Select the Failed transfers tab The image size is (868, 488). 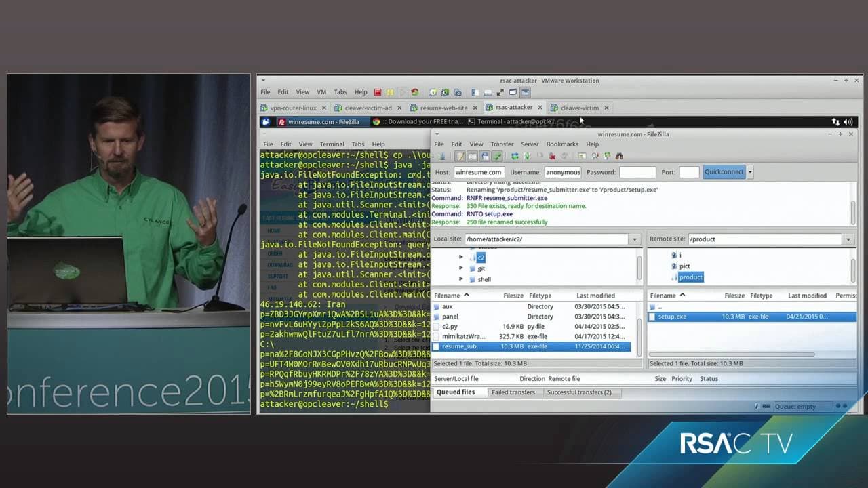(513, 392)
